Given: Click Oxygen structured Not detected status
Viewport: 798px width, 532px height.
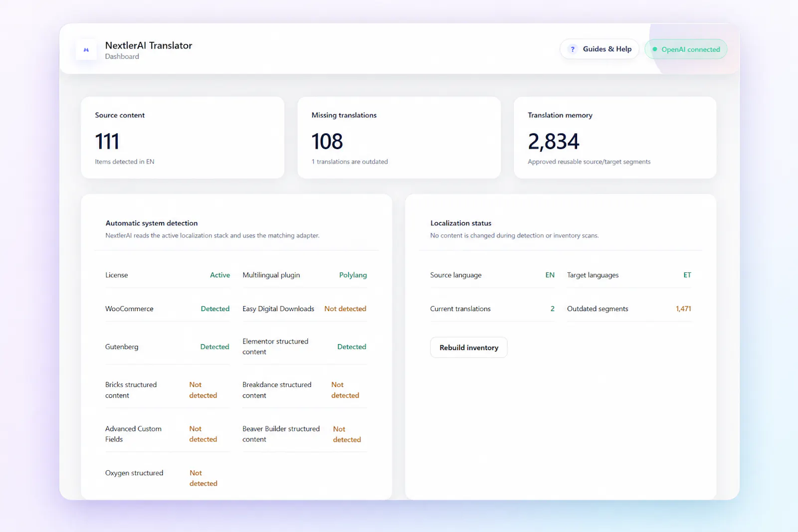Looking at the screenshot, I should 203,478.
